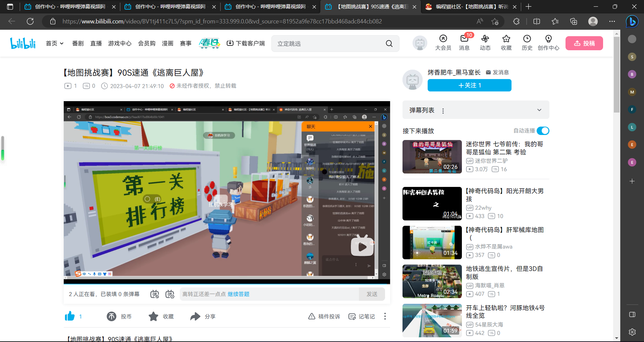The width and height of the screenshot is (644, 342).
Task: Open browser profile menu
Action: click(593, 21)
